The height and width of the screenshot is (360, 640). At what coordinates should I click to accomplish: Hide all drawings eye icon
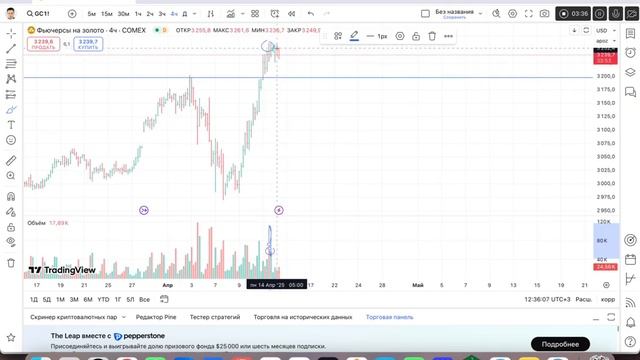(x=11, y=242)
